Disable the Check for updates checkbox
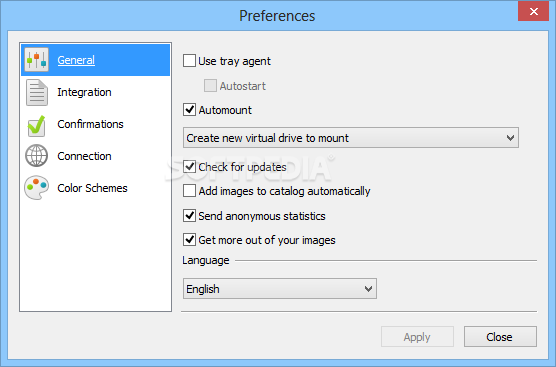Image resolution: width=556 pixels, height=367 pixels. [189, 167]
